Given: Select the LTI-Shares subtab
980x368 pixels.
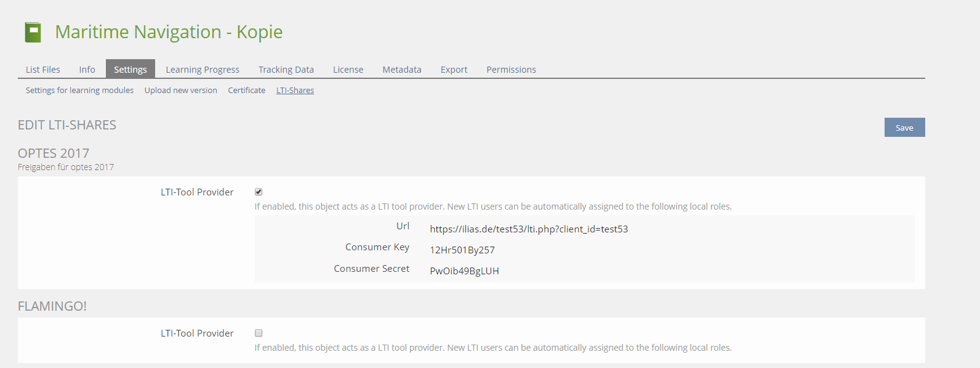Looking at the screenshot, I should [x=295, y=91].
